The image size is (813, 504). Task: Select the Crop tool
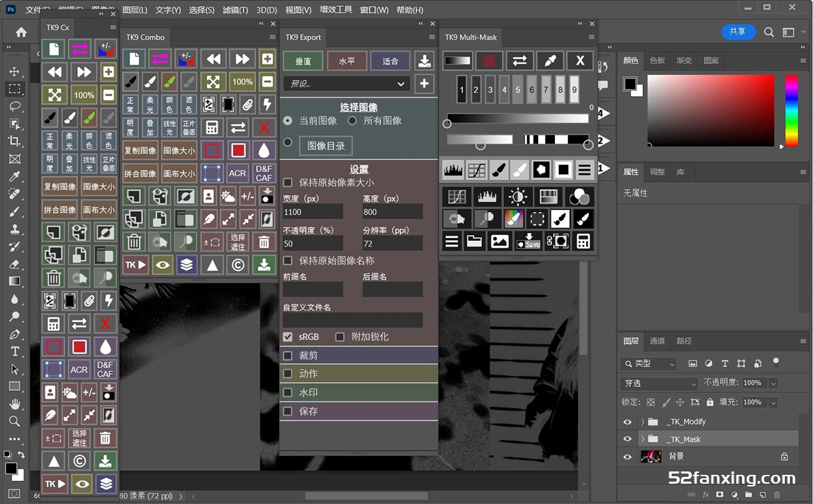pyautogui.click(x=14, y=141)
